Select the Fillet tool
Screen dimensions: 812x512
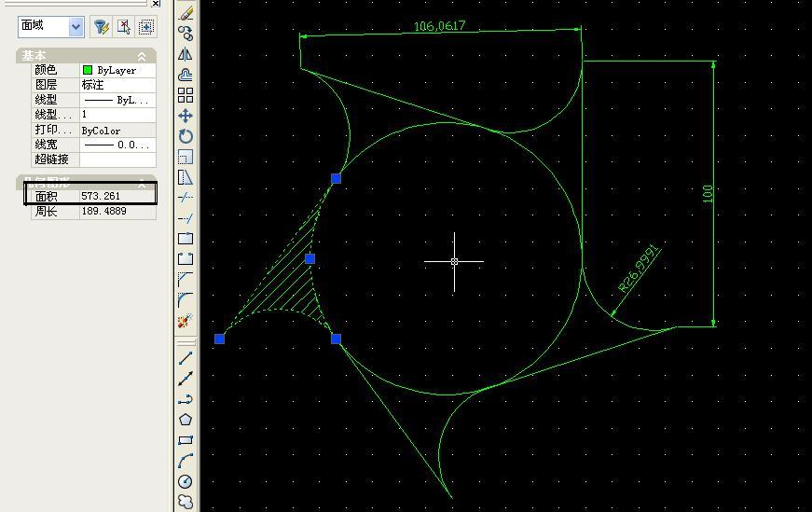coord(186,299)
